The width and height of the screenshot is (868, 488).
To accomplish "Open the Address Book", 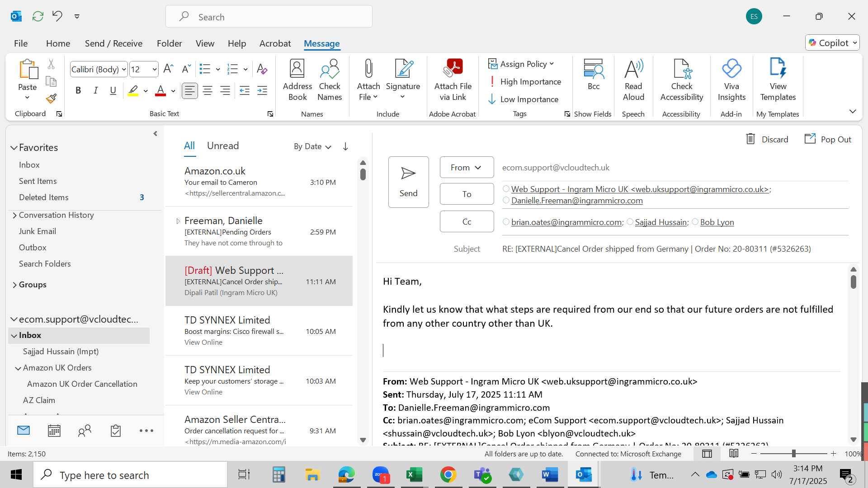I will [x=297, y=80].
